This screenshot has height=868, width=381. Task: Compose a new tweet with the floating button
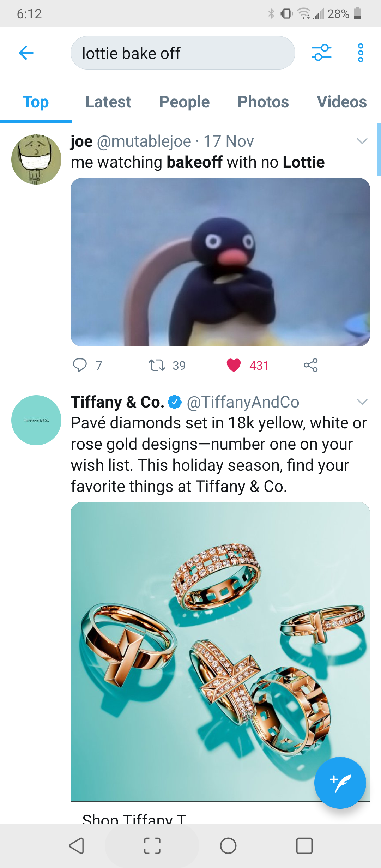340,782
